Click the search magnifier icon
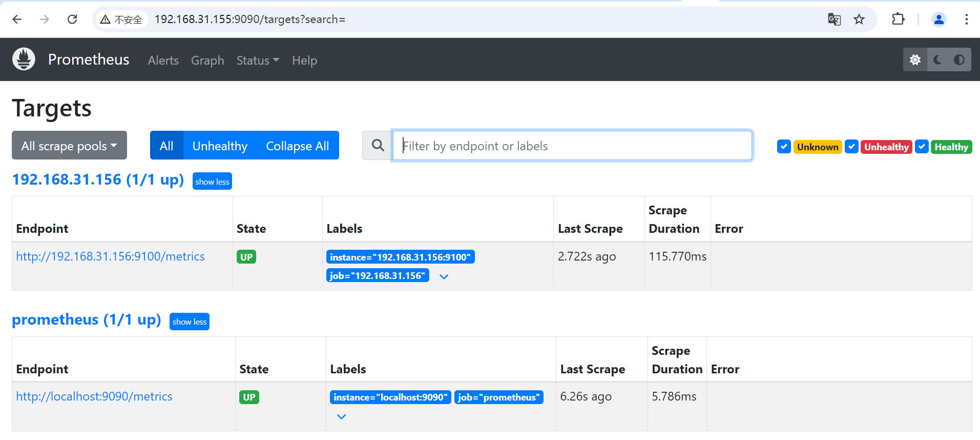This screenshot has width=980, height=440. [378, 146]
